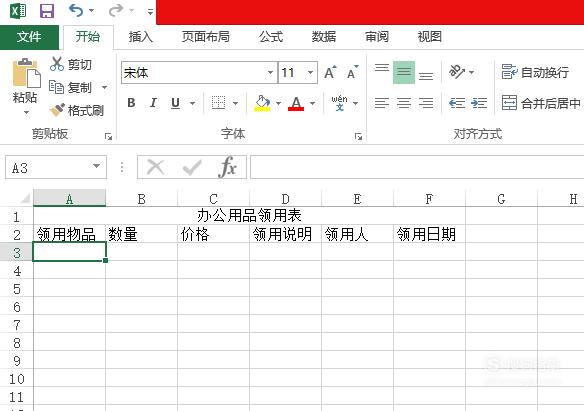Image resolution: width=584 pixels, height=411 pixels.
Task: Toggle Italic formatting
Action: click(x=153, y=103)
